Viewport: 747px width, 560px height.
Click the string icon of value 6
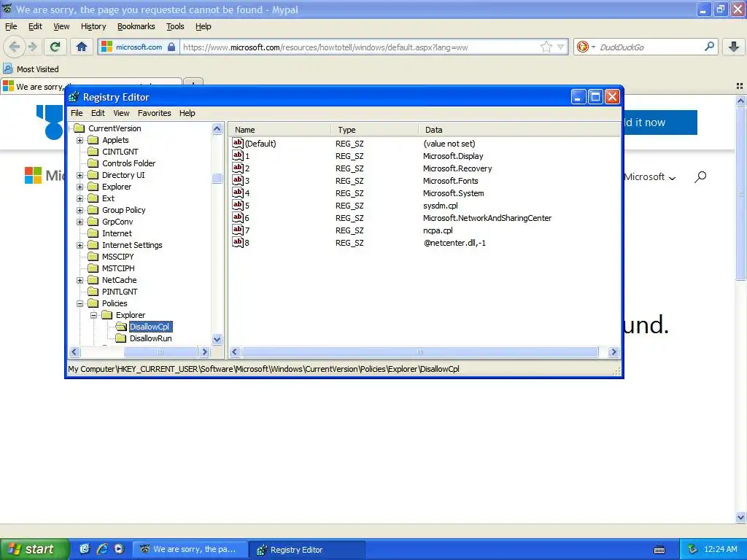click(238, 217)
